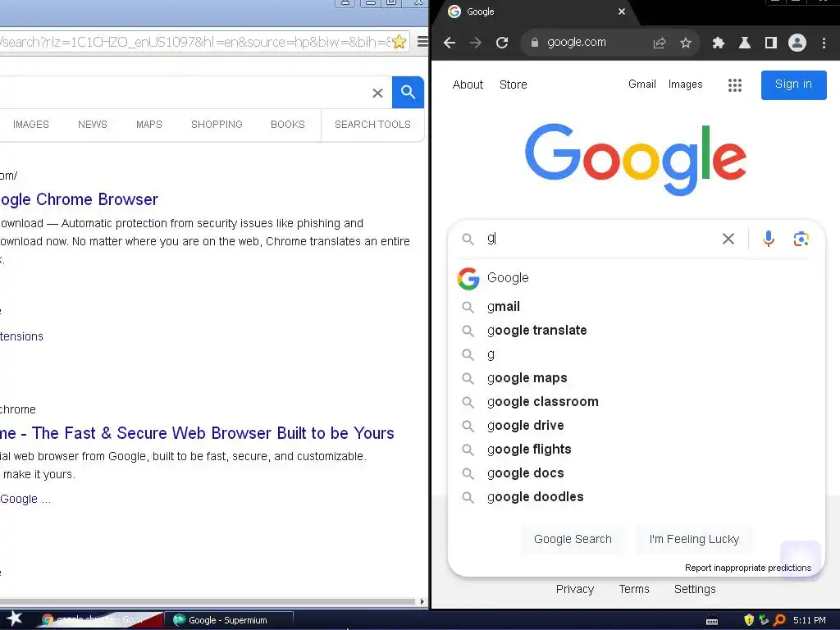Click the magnifier inside Google search box
The height and width of the screenshot is (630, 840).
tap(468, 239)
